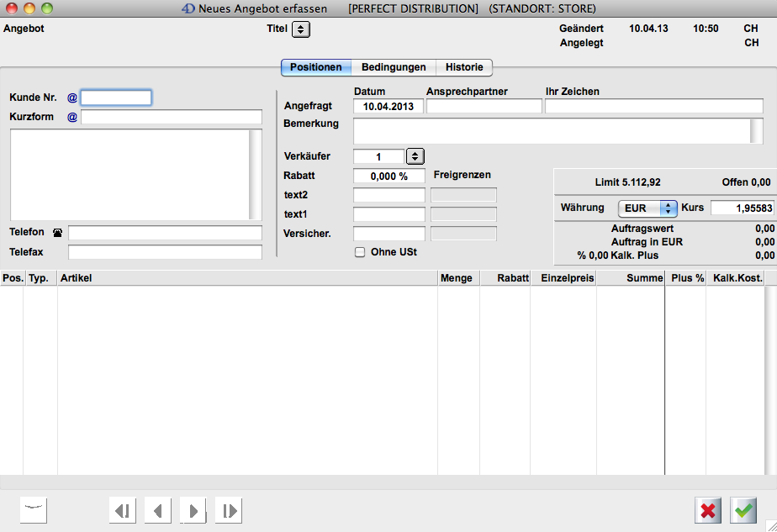Click the Artikel column header
The width and height of the screenshot is (777, 532).
click(247, 278)
